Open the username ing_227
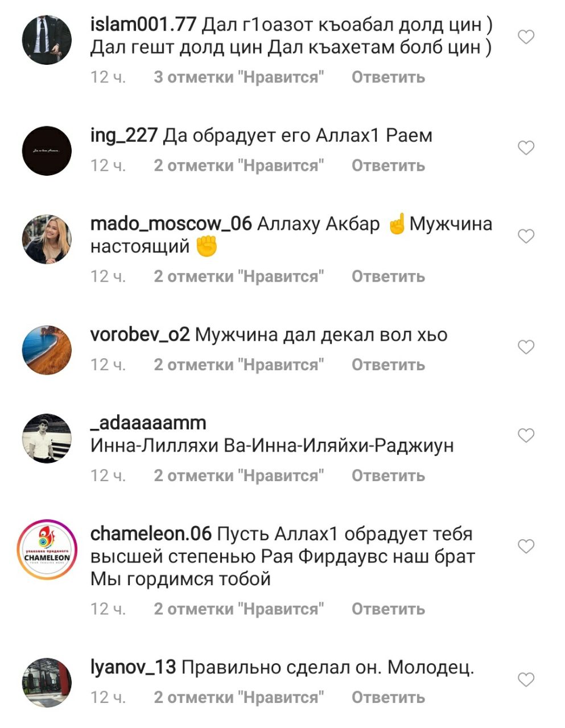 [123, 136]
